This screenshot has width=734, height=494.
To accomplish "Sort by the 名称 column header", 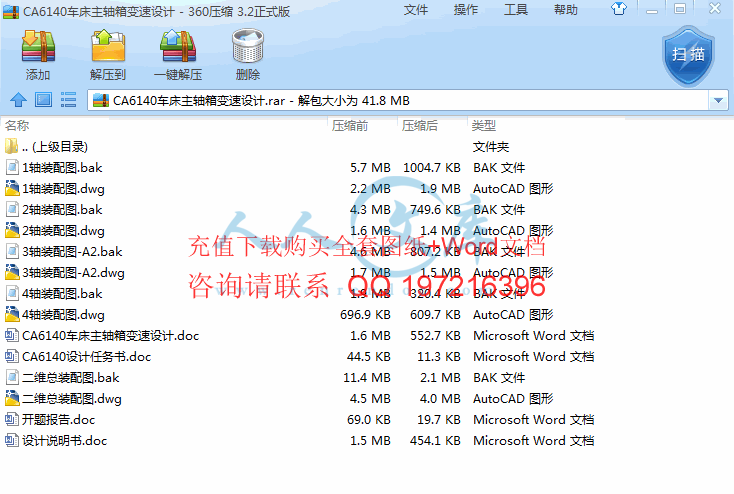I will tap(17, 125).
